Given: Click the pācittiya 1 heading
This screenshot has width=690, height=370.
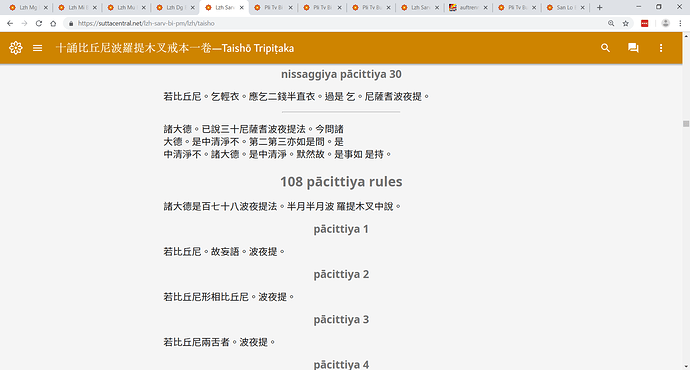Looking at the screenshot, I should click(x=341, y=229).
